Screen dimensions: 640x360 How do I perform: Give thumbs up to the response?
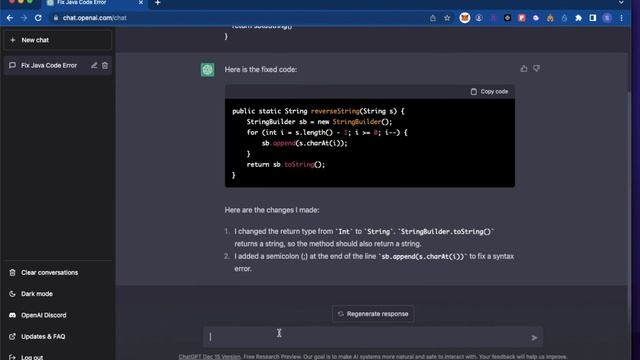click(x=524, y=69)
